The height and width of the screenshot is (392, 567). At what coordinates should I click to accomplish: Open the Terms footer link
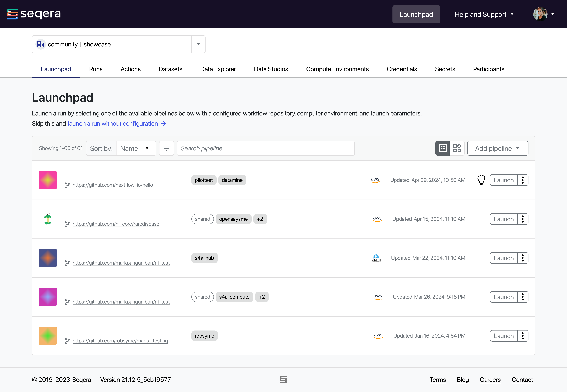(x=438, y=380)
